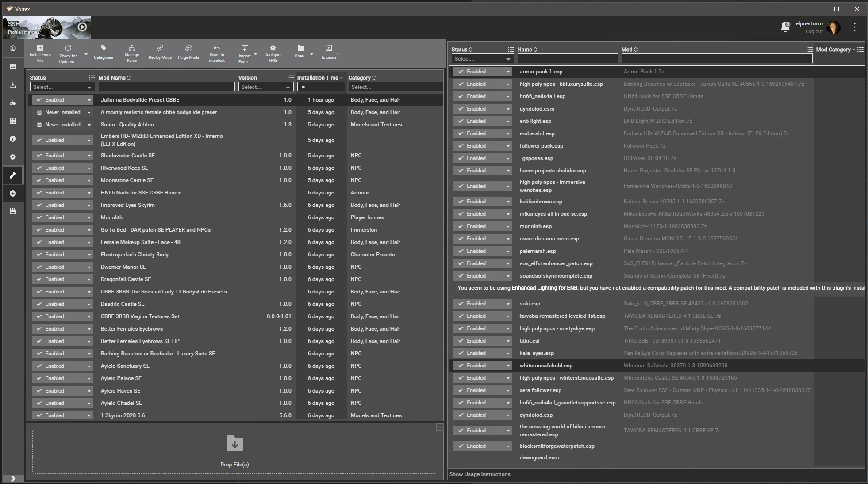The height and width of the screenshot is (484, 868).
Task: Sort mods by Mod Name column header
Action: pyautogui.click(x=114, y=78)
